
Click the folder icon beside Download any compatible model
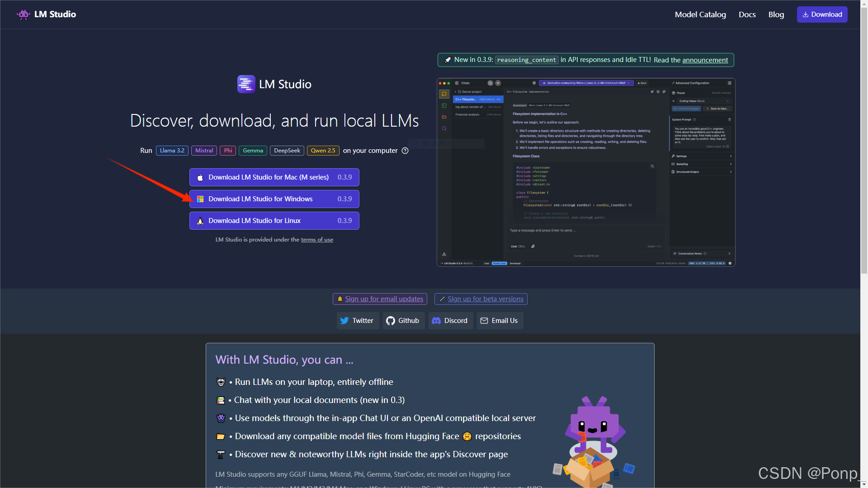click(221, 436)
